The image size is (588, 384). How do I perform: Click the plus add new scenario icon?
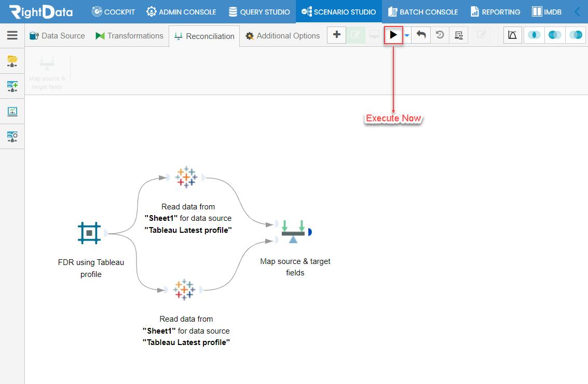[336, 35]
